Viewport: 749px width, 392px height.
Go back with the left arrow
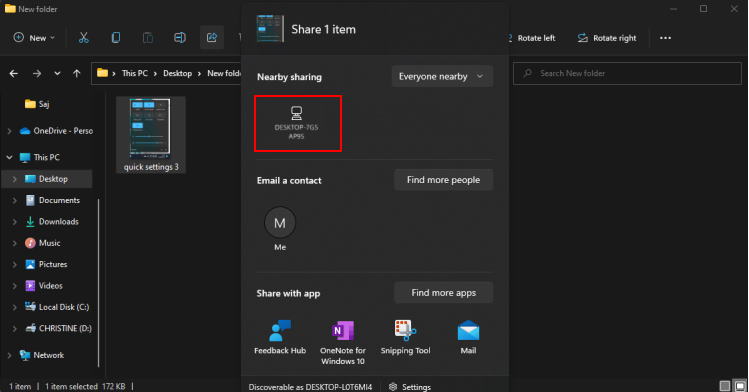pos(14,74)
